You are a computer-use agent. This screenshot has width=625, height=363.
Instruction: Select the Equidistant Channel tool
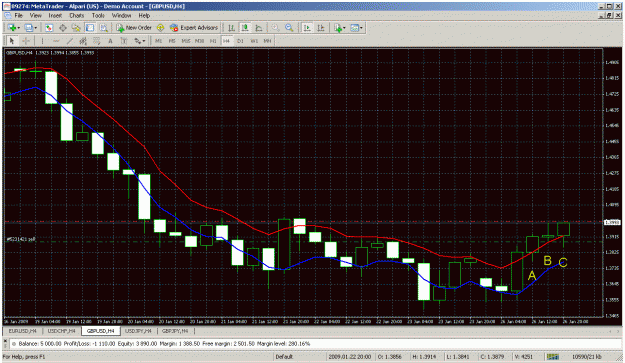tap(83, 41)
